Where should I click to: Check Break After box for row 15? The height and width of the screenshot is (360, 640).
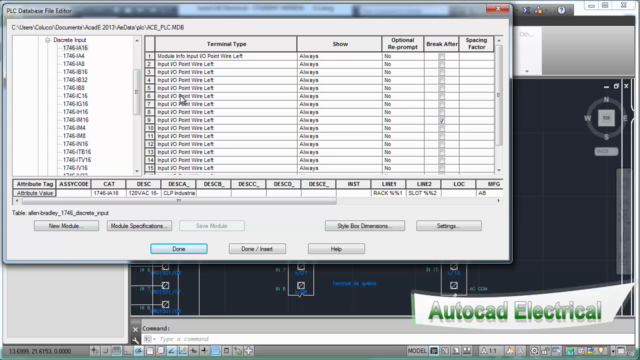[x=442, y=168]
